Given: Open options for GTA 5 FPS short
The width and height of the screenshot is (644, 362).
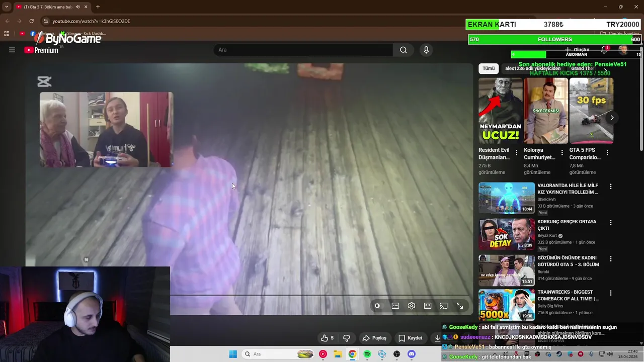Looking at the screenshot, I should [x=607, y=152].
